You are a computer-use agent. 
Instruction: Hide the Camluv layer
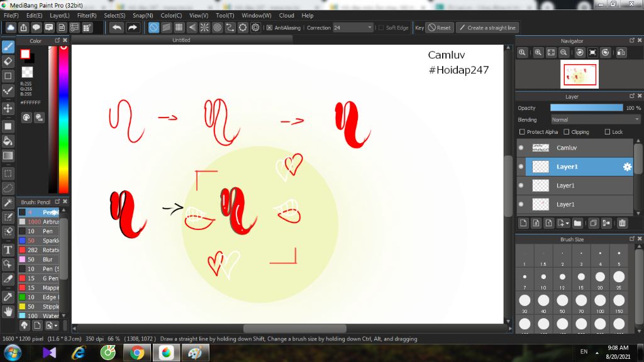pos(521,148)
